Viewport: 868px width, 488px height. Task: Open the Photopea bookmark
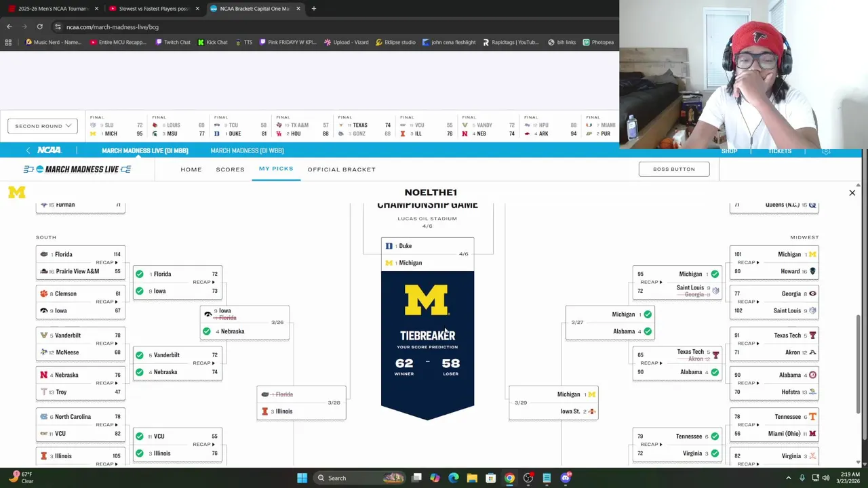pyautogui.click(x=597, y=42)
